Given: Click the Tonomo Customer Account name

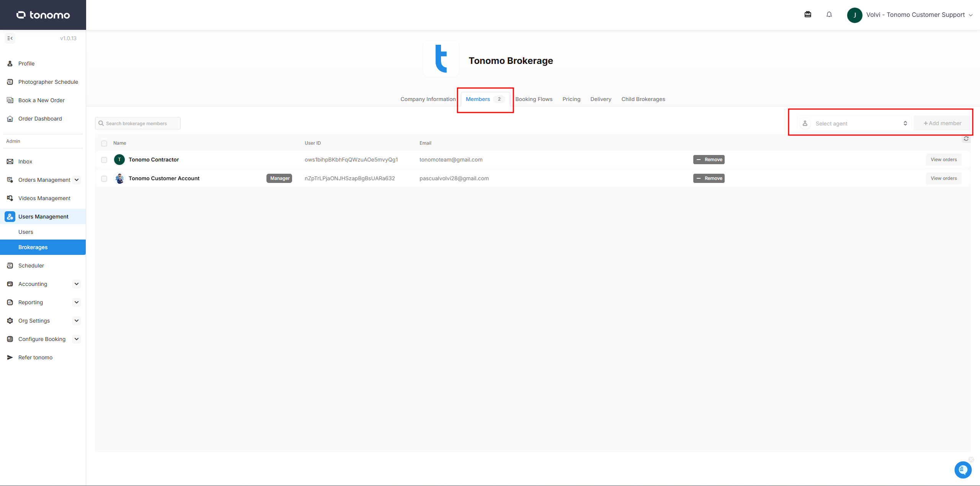Looking at the screenshot, I should [x=164, y=178].
